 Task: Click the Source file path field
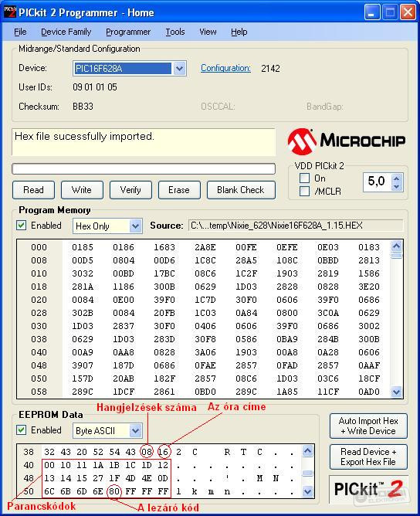[296, 226]
